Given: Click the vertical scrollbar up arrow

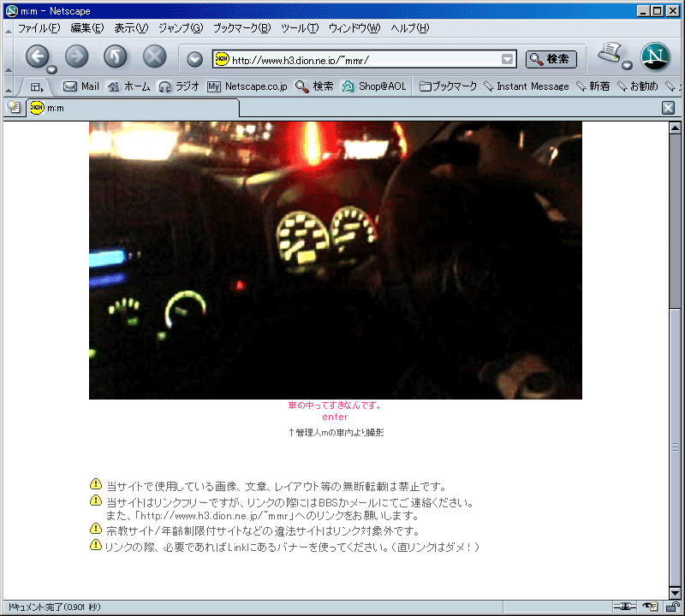Looking at the screenshot, I should point(675,128).
